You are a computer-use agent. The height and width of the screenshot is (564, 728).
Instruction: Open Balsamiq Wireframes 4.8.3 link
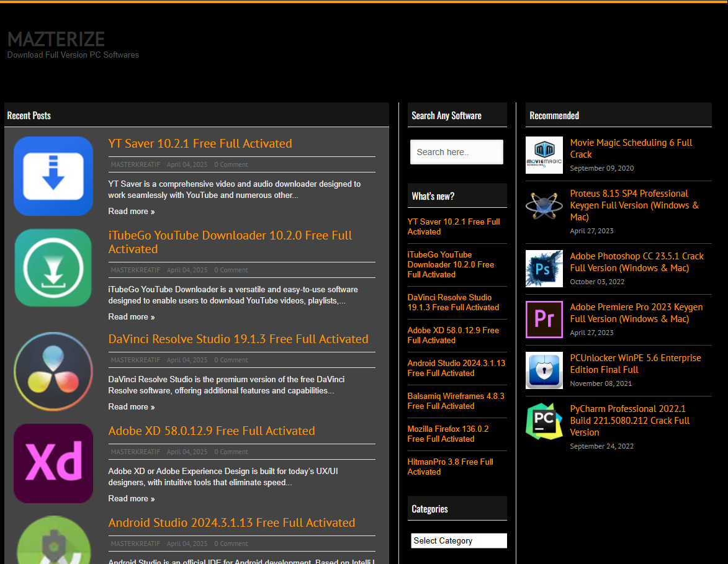456,401
